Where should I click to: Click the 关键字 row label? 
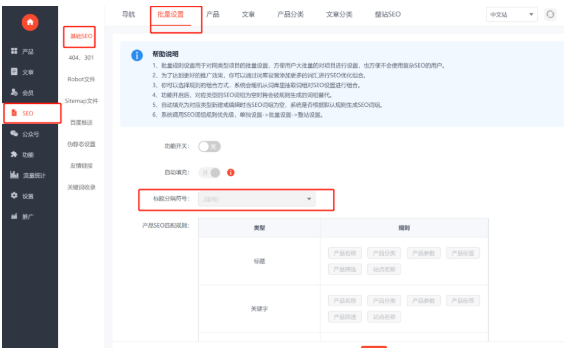point(259,309)
